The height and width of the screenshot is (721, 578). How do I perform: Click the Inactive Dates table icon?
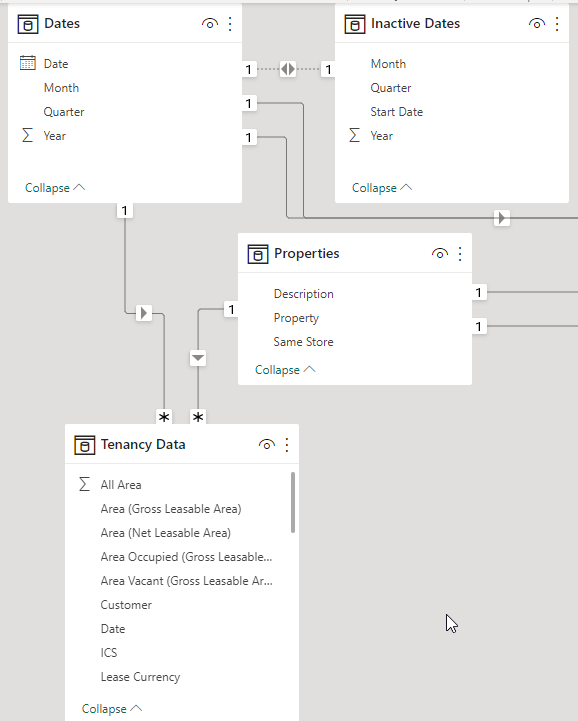coord(355,24)
